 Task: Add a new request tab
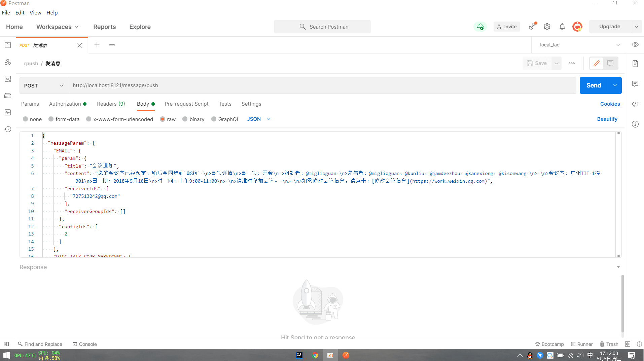coord(97,45)
